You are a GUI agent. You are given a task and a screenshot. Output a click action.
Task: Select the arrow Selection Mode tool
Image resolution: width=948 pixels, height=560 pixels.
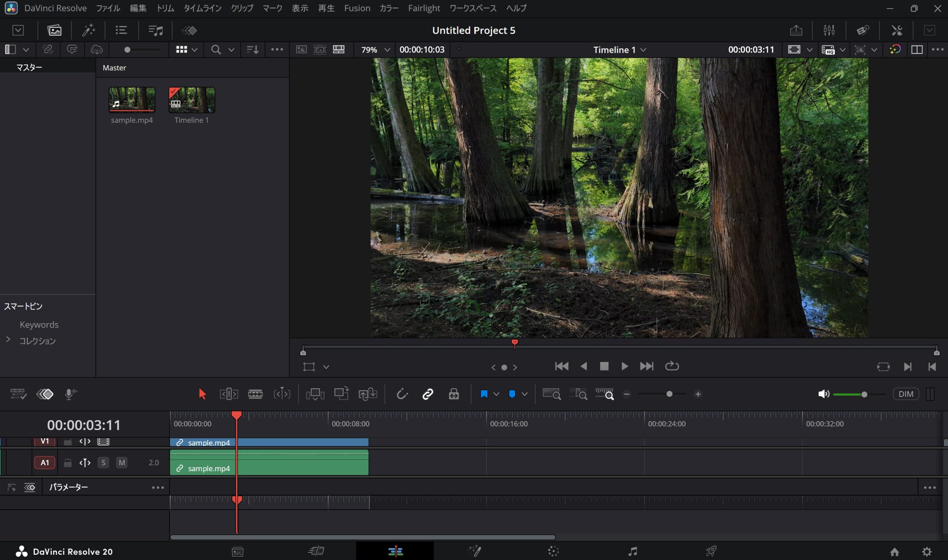tap(202, 394)
